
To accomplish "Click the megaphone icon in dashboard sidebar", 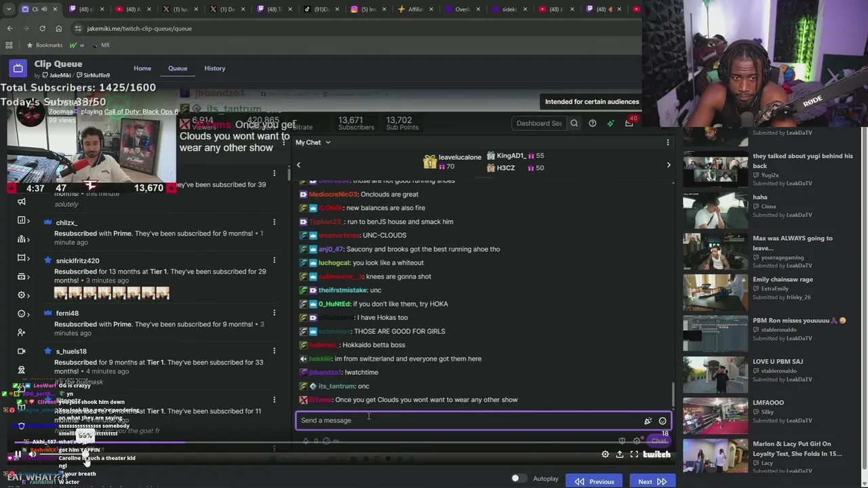I will point(22,201).
